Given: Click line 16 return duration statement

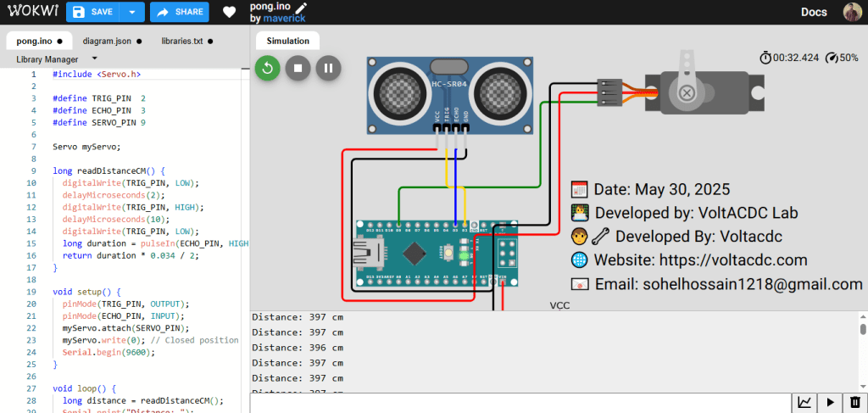Looking at the screenshot, I should tap(130, 256).
